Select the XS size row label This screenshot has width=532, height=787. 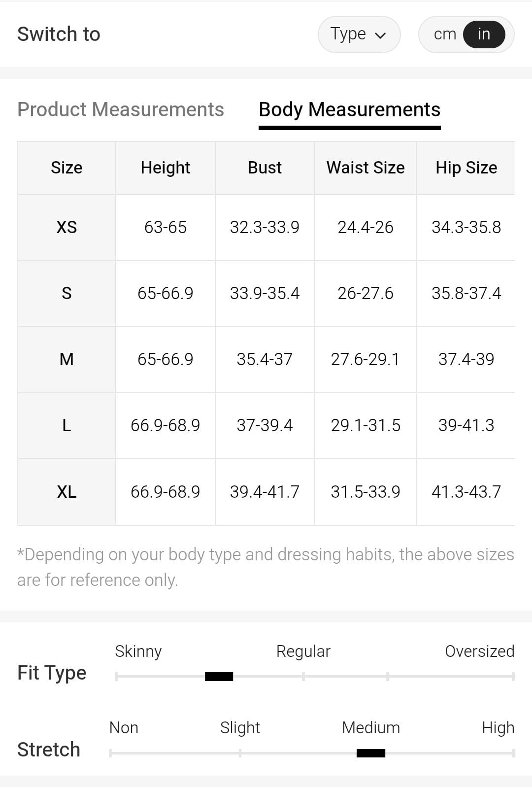coord(66,227)
